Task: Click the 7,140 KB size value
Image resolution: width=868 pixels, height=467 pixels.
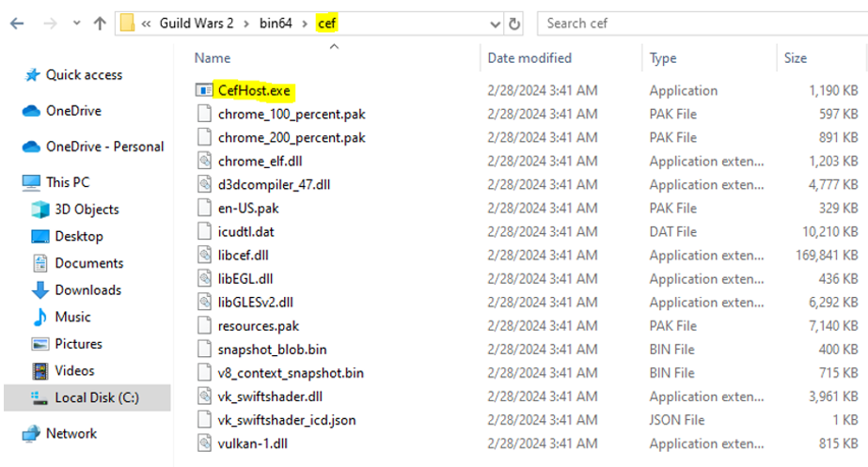Action: coord(834,326)
